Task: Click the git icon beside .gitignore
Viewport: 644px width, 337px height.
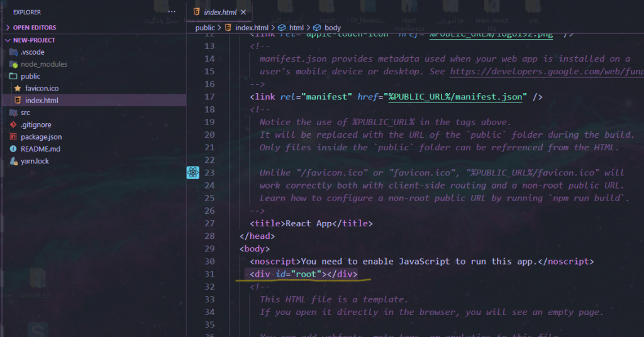Action: pyautogui.click(x=13, y=125)
